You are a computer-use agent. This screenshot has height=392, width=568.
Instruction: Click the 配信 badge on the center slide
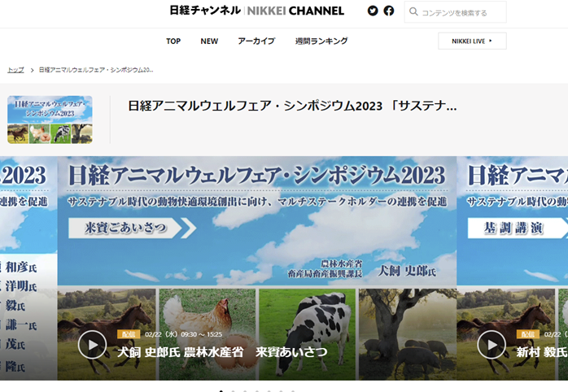[129, 334]
